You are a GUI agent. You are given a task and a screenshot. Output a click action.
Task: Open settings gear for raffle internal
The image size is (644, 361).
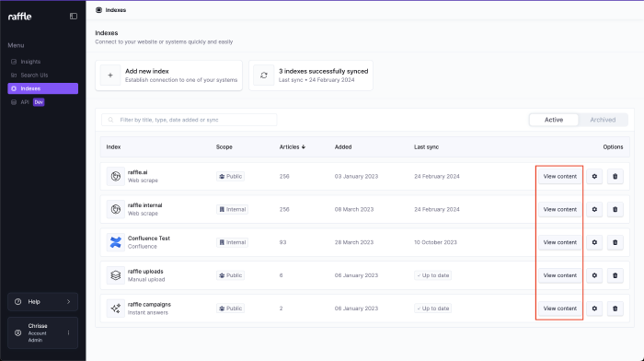(594, 209)
